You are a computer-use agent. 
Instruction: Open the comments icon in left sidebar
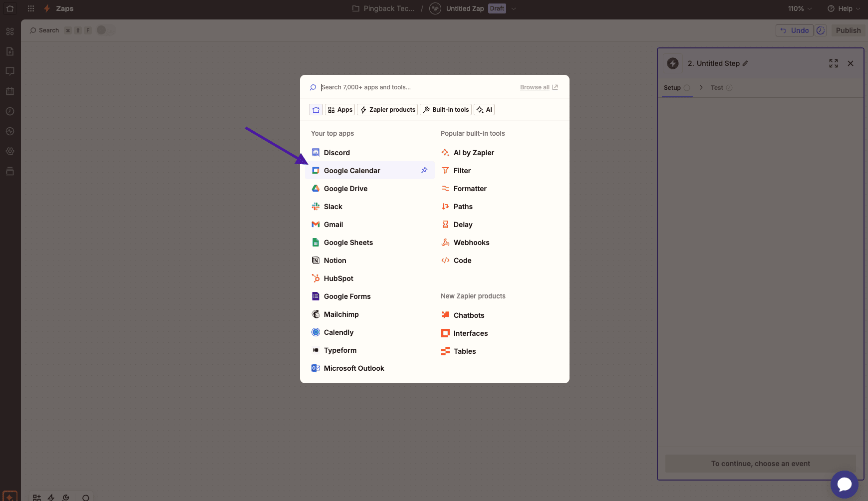[10, 71]
